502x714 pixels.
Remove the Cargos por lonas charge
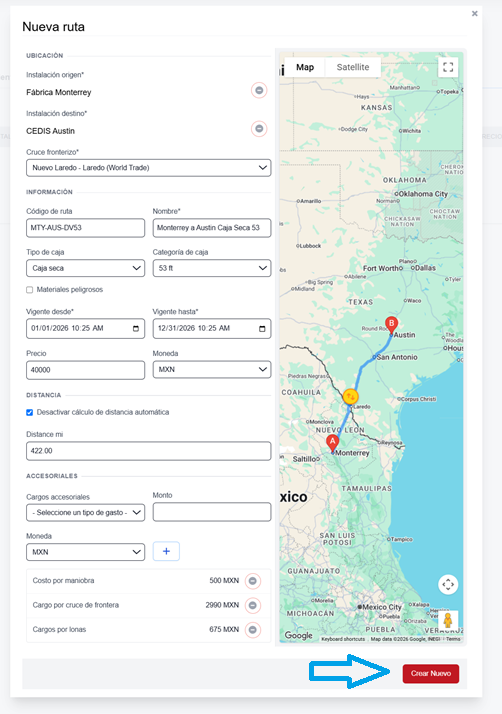click(253, 630)
